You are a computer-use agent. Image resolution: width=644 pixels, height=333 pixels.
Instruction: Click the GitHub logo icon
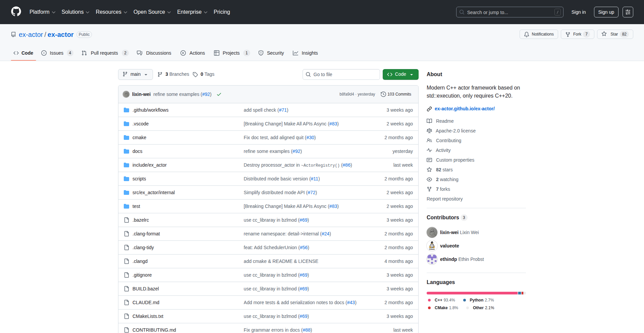pos(16,12)
